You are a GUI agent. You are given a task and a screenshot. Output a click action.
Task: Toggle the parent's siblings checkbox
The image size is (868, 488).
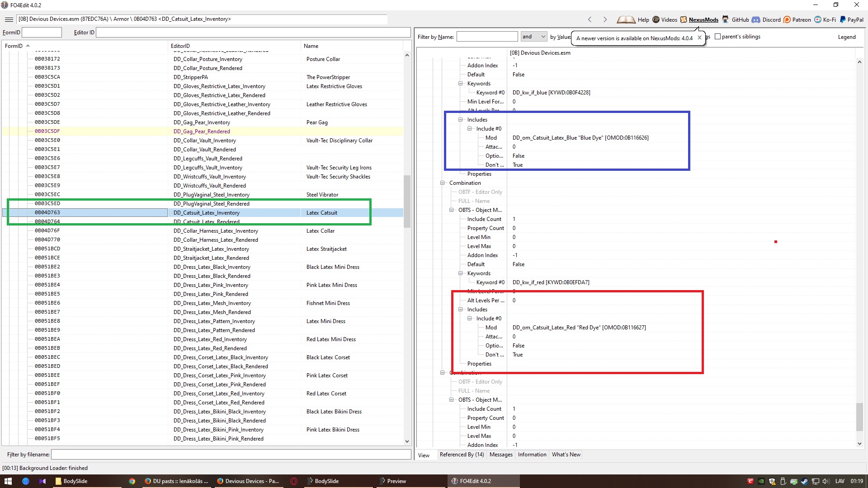coord(717,37)
